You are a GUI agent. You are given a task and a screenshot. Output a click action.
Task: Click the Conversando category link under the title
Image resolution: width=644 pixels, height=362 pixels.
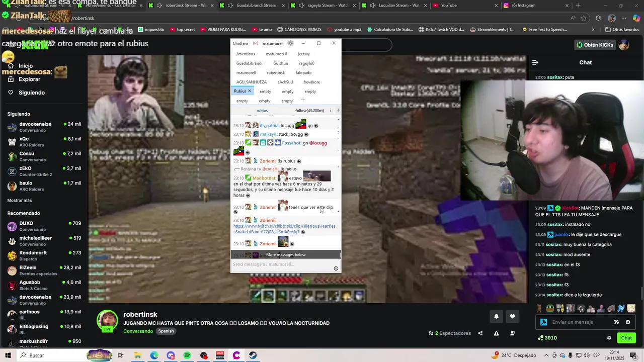(138, 331)
